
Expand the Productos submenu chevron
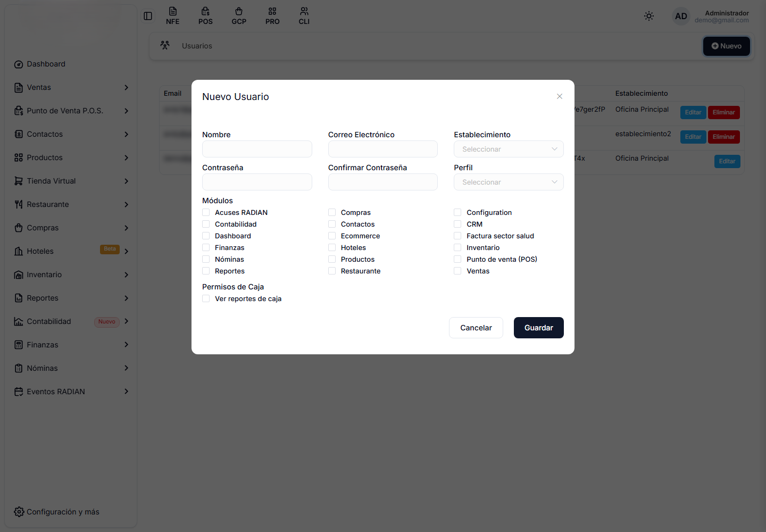126,157
